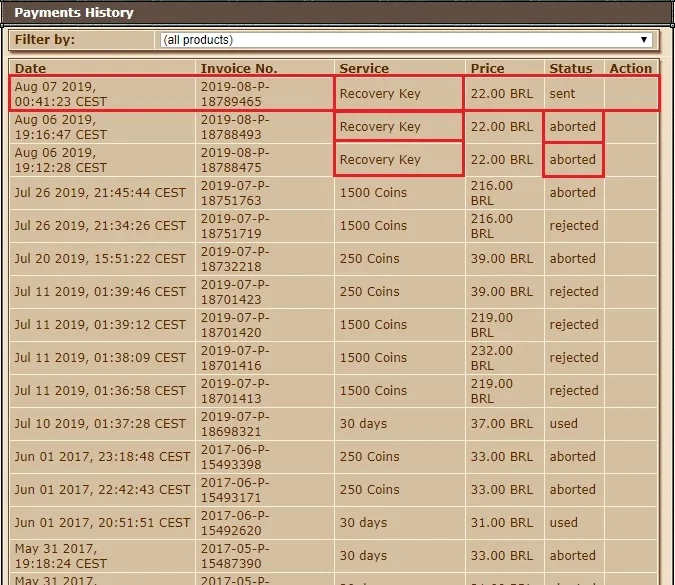Click the 232.00 BRL price cell
This screenshot has width=675, height=585.
coord(492,358)
